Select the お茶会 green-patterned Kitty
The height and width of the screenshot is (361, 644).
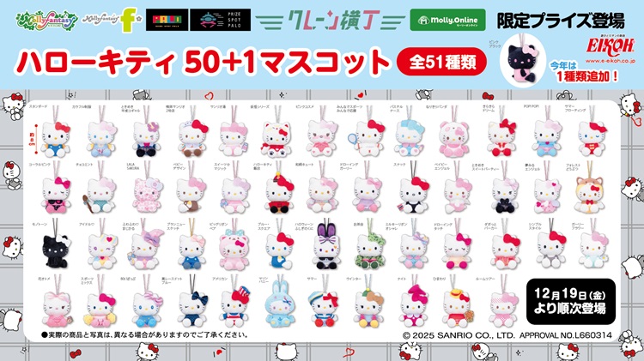[371, 251]
